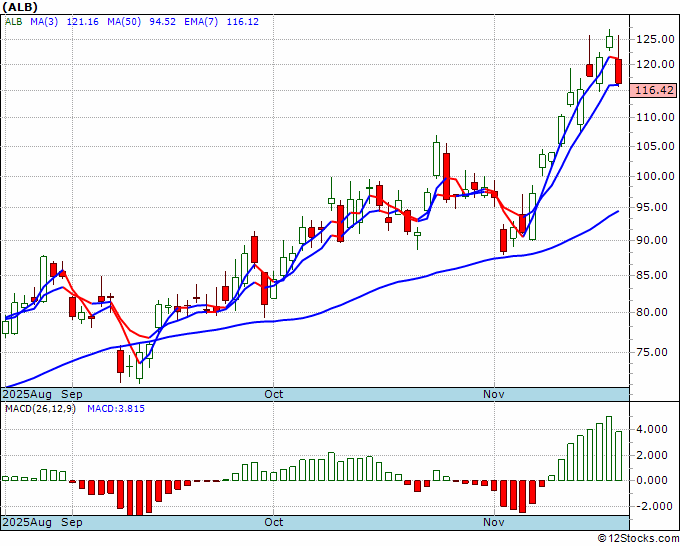Click the EMA(7) legend label
The height and width of the screenshot is (546, 680).
pos(201,22)
